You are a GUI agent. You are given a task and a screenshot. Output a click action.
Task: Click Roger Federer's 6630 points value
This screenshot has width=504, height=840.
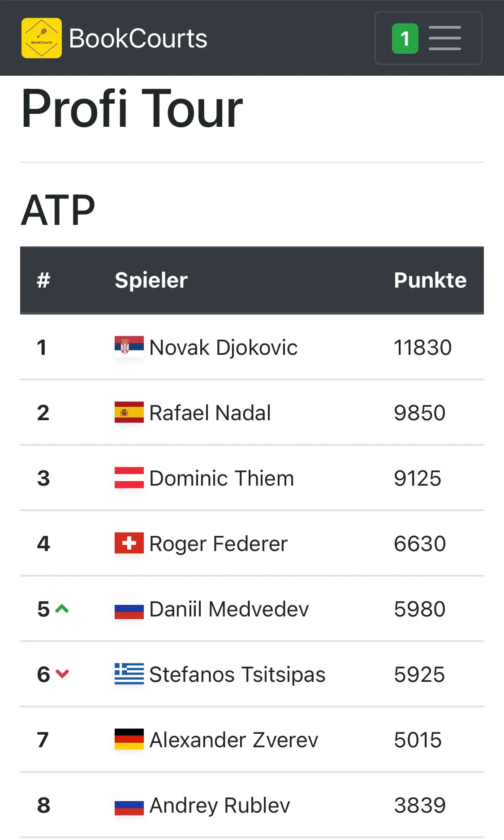[x=420, y=544]
